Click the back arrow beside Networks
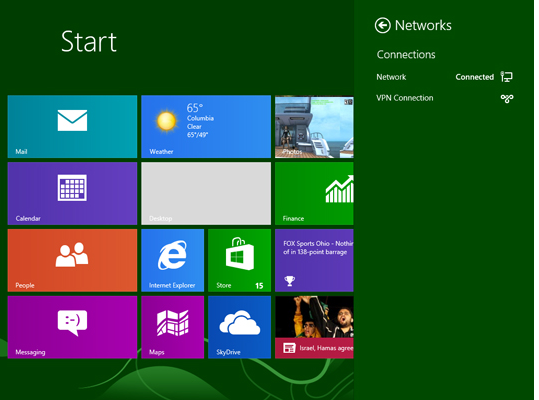Screen dimensions: 539x400 (382, 25)
